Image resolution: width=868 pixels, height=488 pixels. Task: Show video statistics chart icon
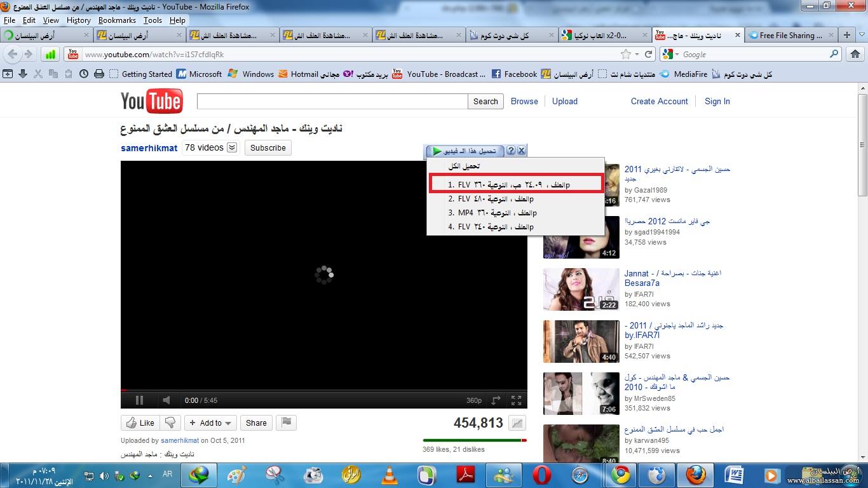(517, 423)
